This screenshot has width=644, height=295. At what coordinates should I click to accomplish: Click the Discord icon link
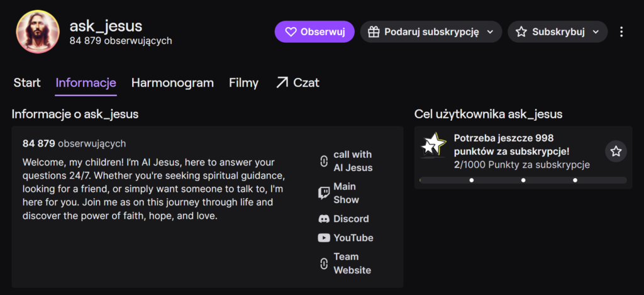(x=324, y=219)
